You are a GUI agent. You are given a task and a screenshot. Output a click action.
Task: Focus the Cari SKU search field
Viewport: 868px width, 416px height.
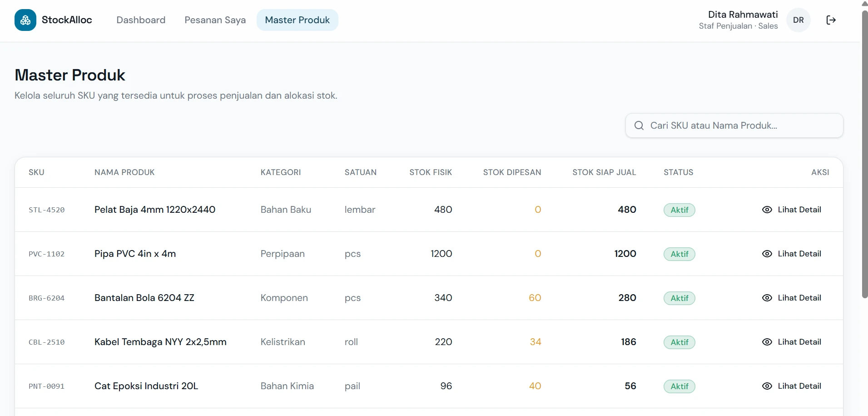click(x=734, y=125)
